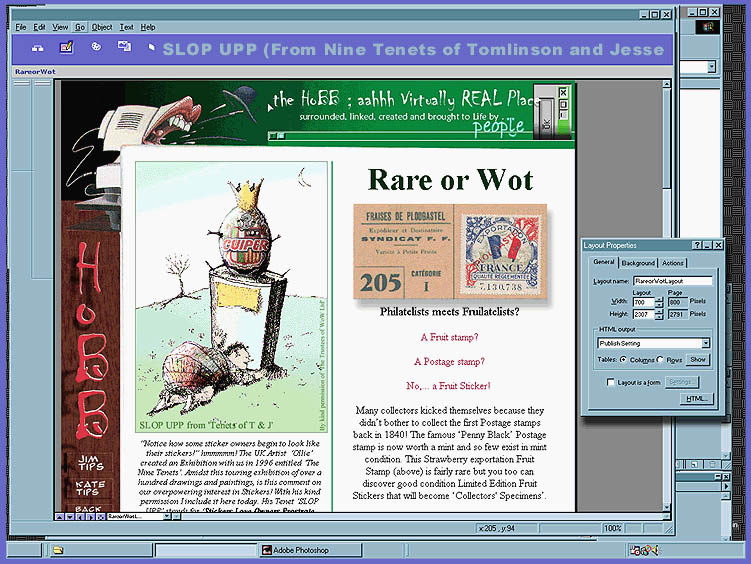This screenshot has width=751, height=564.
Task: Open the View menu
Action: (60, 27)
